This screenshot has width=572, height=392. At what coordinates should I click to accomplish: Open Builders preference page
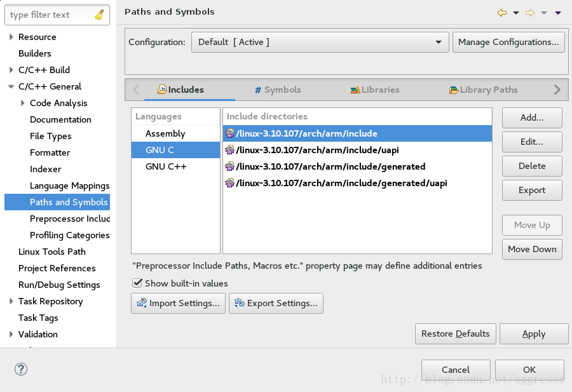pyautogui.click(x=35, y=53)
